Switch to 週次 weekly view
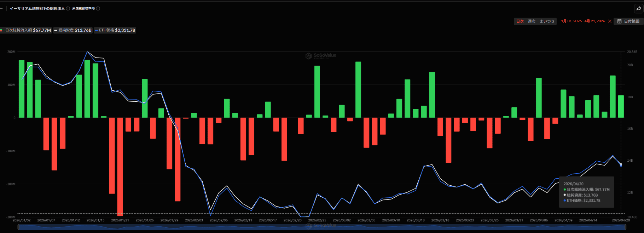The image size is (644, 233). [532, 22]
